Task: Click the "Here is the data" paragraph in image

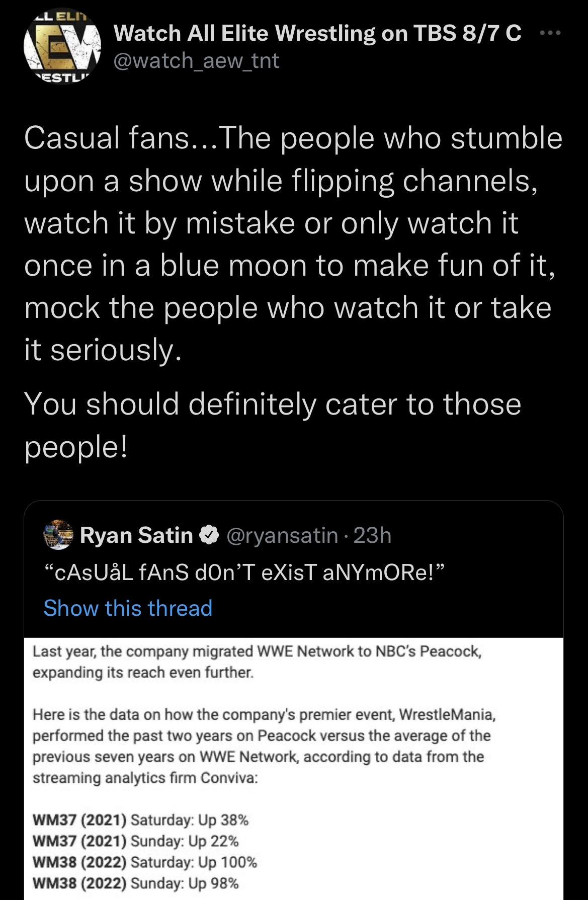Action: [262, 735]
